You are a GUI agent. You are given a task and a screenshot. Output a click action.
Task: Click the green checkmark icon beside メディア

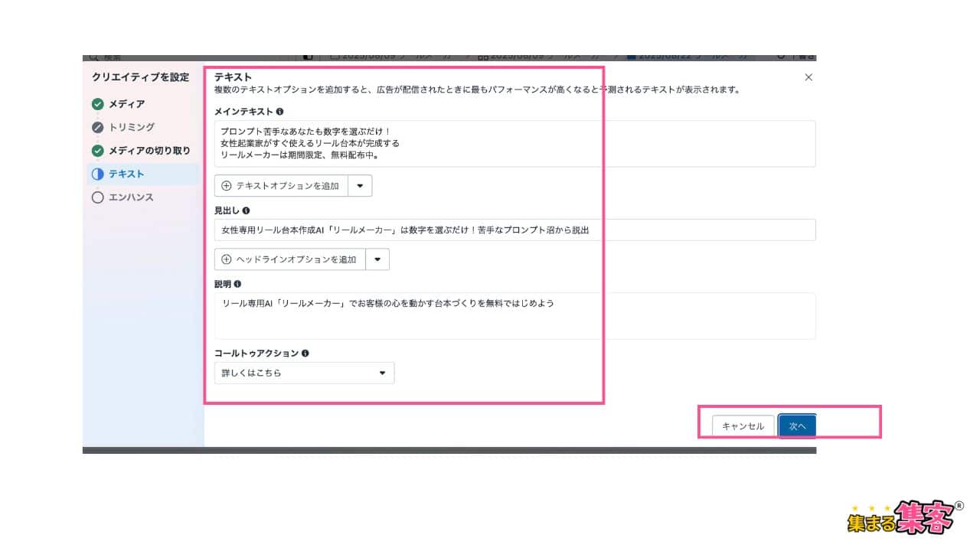(97, 104)
